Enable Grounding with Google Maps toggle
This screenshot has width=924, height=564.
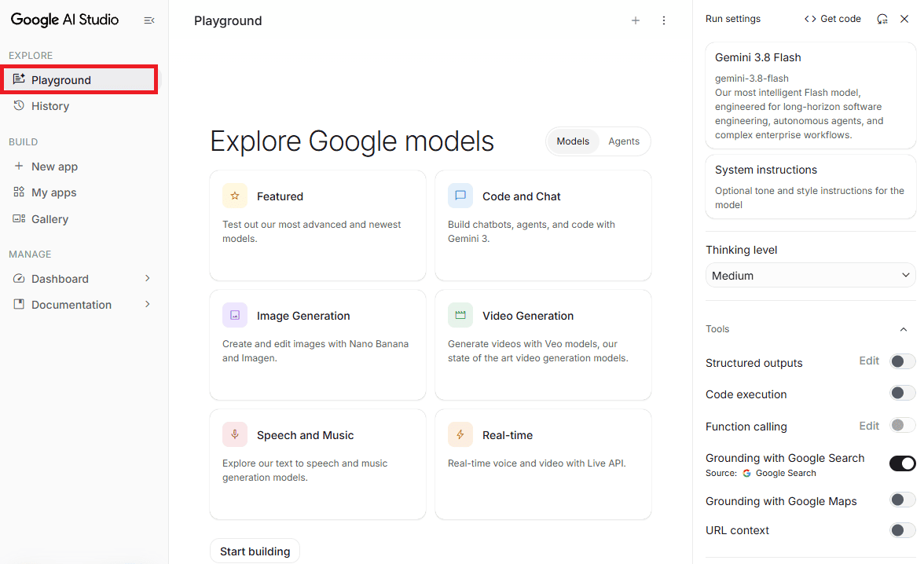902,500
